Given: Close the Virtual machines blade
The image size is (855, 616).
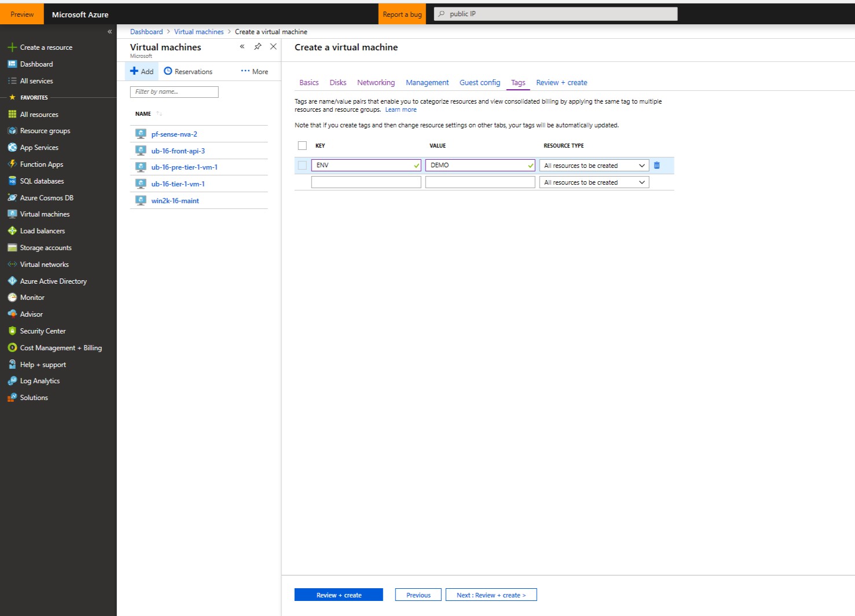Looking at the screenshot, I should 273,46.
